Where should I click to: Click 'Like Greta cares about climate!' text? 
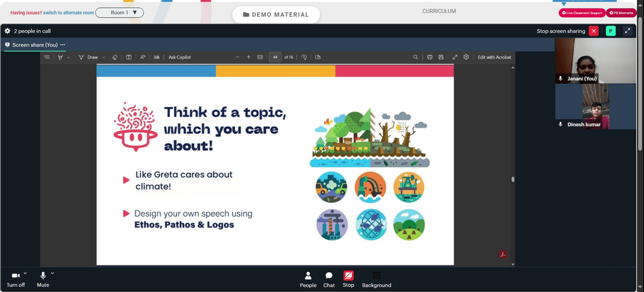[x=184, y=180]
